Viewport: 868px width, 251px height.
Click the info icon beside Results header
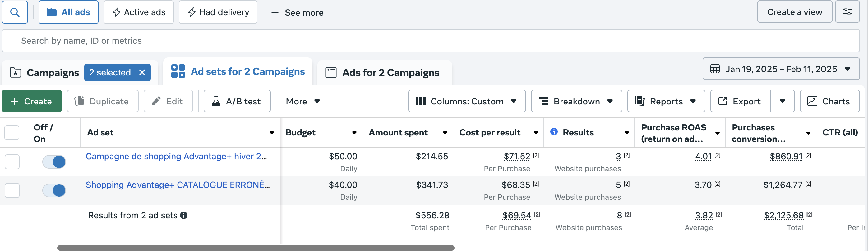(x=554, y=132)
